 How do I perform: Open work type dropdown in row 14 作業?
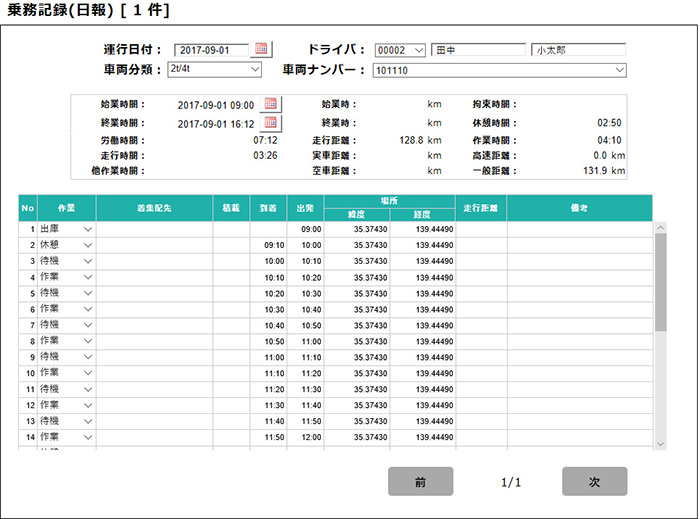(x=88, y=437)
